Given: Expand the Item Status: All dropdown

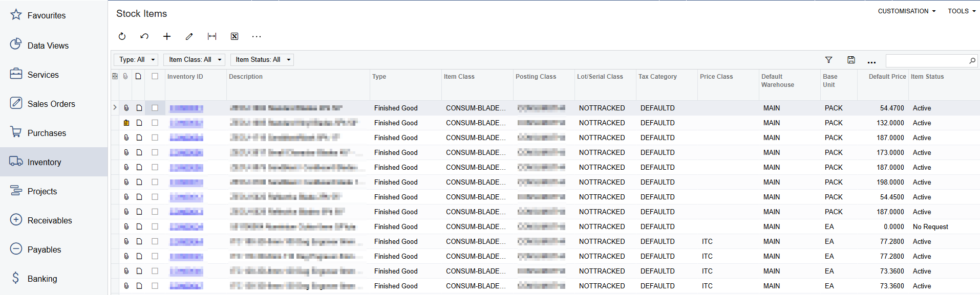Looking at the screenshot, I should [262, 60].
